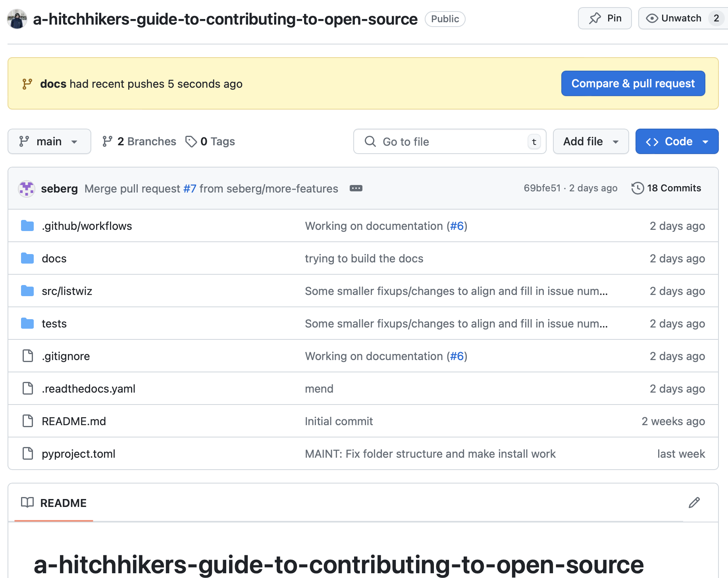Expand commit message via the ellipsis icon

356,188
